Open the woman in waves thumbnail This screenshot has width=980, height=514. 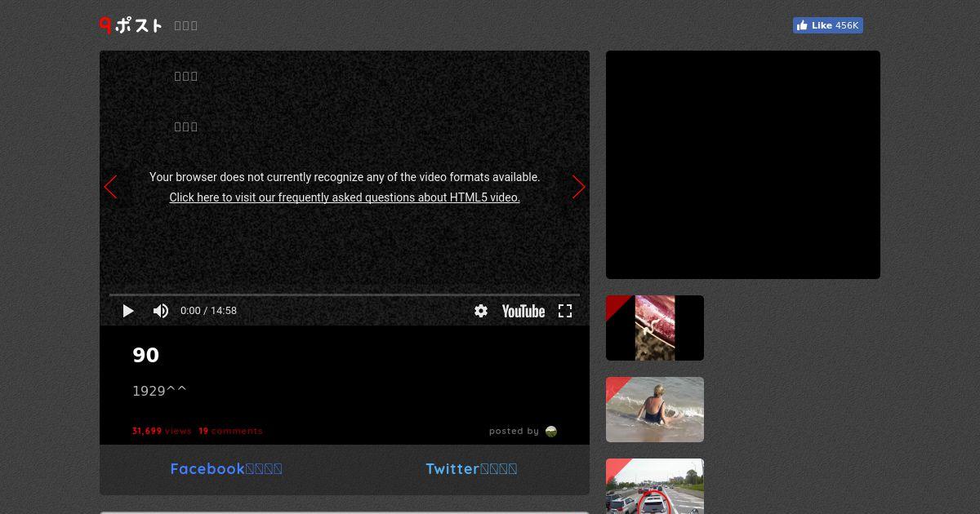(x=655, y=410)
